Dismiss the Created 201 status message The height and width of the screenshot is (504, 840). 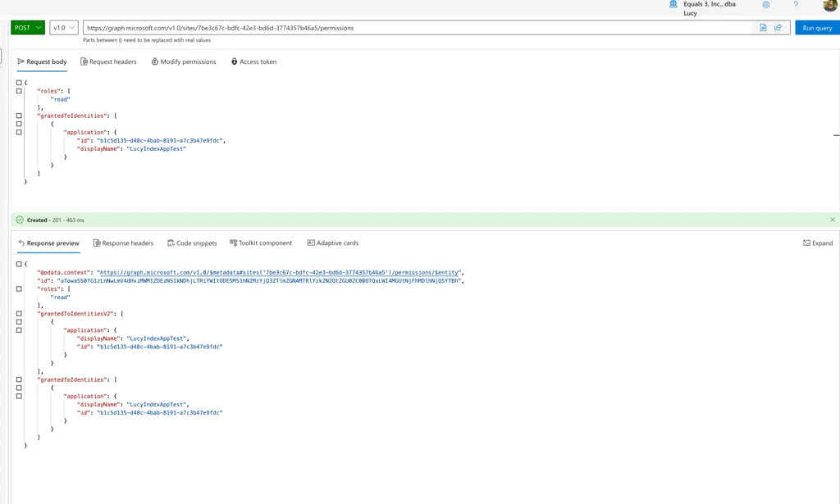click(832, 220)
